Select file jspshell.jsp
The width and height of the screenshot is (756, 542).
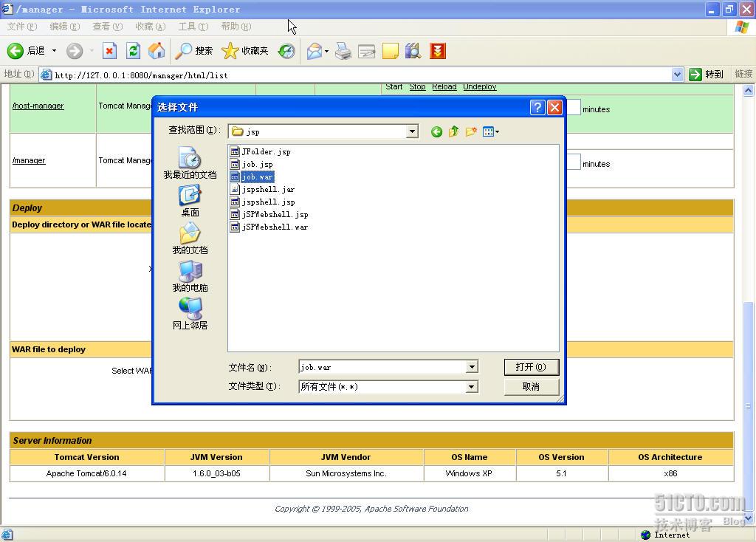263,202
